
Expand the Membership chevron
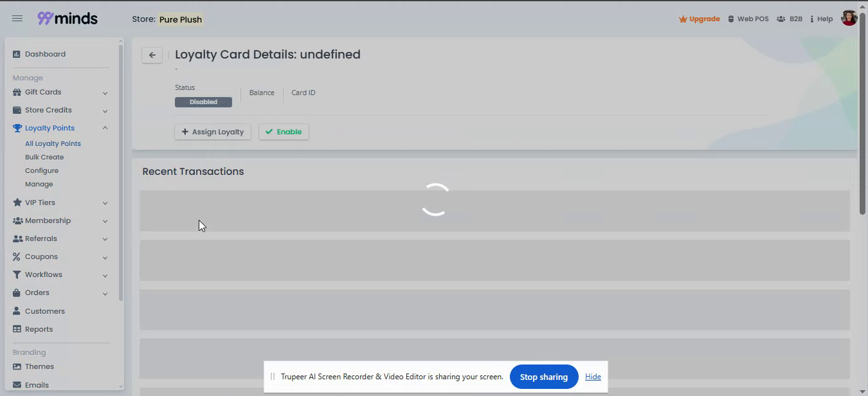pos(105,221)
